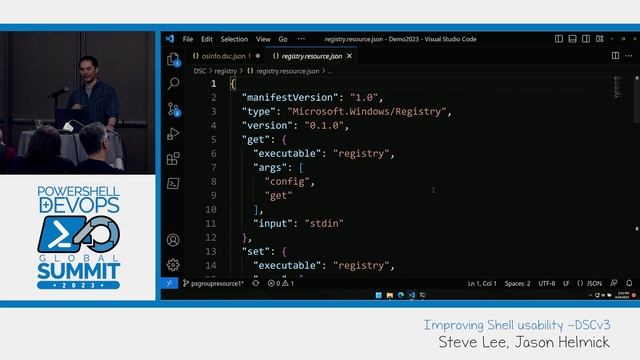Open the Search view in activity bar
This screenshot has width=640, height=360.
coord(173,84)
